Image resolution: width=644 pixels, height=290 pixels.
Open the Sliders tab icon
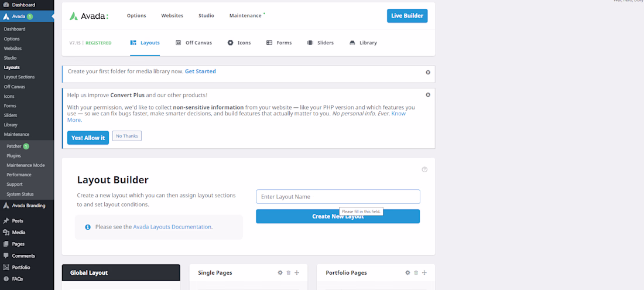click(310, 43)
